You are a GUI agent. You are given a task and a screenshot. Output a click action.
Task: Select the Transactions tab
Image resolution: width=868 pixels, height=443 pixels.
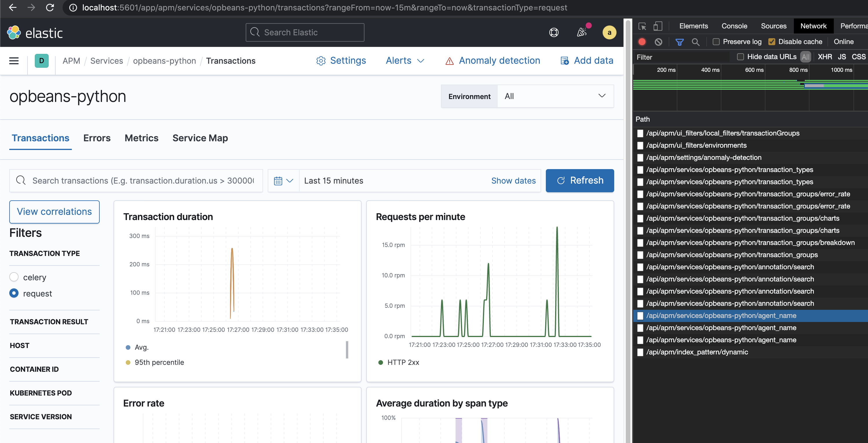pos(41,138)
